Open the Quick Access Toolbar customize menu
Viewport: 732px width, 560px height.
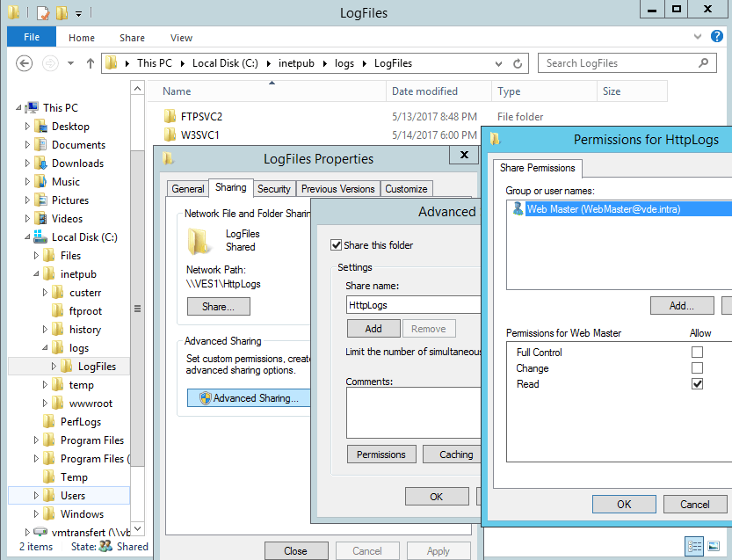pyautogui.click(x=78, y=13)
